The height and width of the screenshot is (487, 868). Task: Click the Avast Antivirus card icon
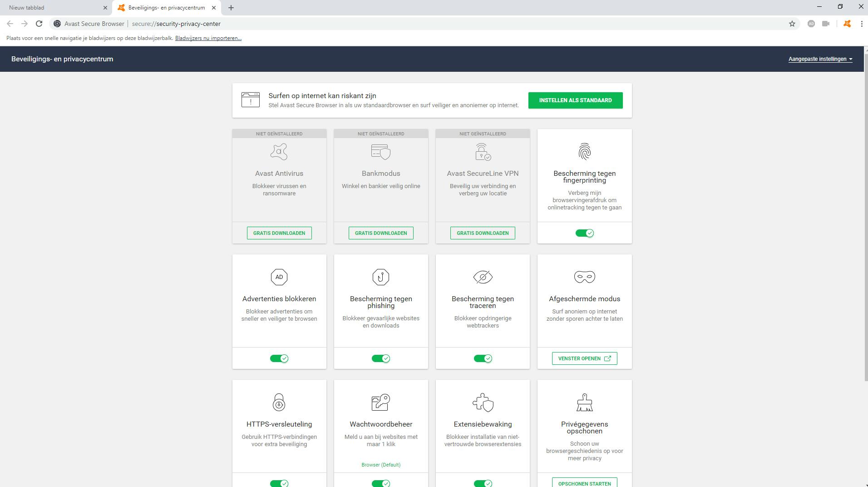[x=279, y=152]
